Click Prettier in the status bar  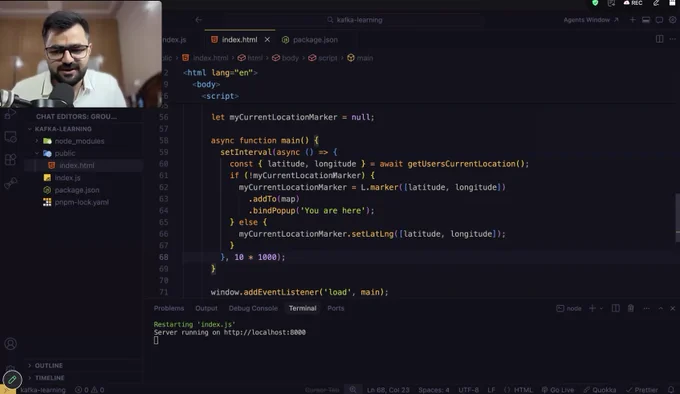tap(642, 390)
